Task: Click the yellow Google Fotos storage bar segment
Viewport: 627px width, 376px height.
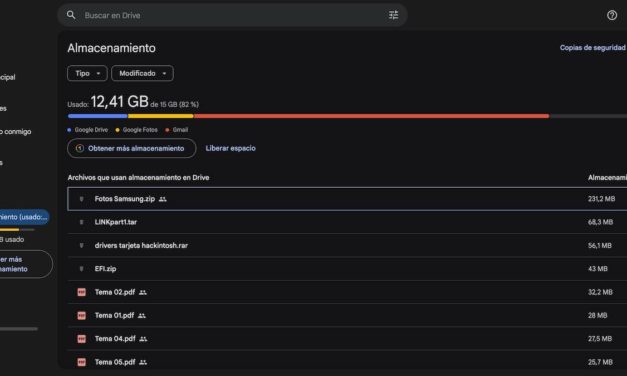Action: click(160, 116)
